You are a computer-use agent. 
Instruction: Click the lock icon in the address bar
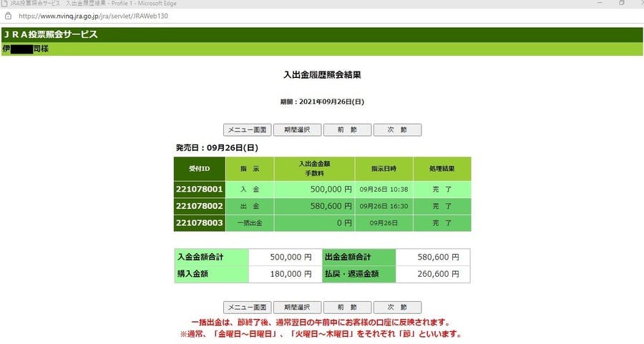pyautogui.click(x=8, y=15)
